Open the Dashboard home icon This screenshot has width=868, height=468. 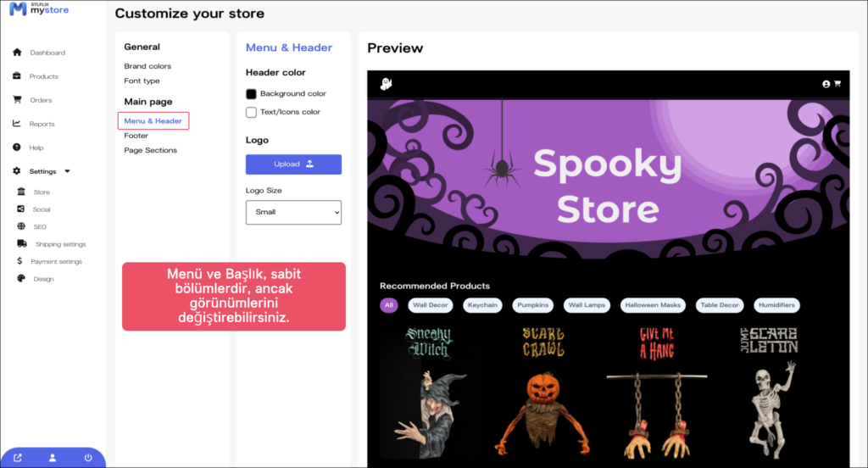tap(17, 52)
